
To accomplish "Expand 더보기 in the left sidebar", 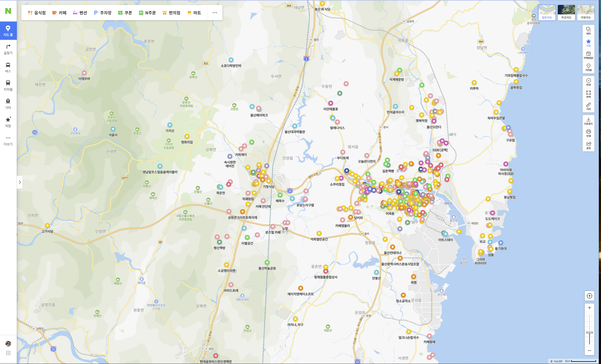I will click(8, 140).
